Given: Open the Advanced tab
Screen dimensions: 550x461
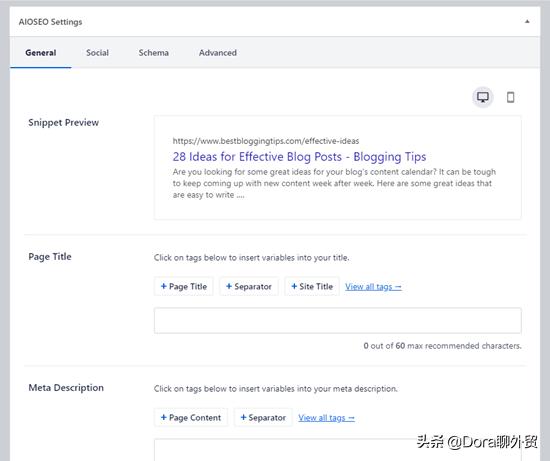Looking at the screenshot, I should [x=217, y=53].
